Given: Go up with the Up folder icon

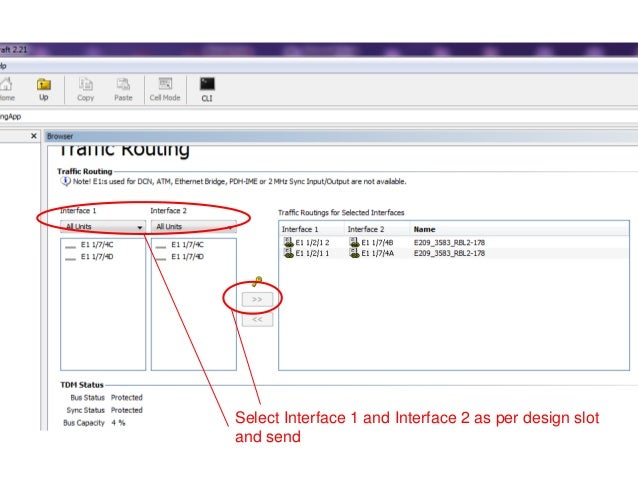Looking at the screenshot, I should click(44, 89).
